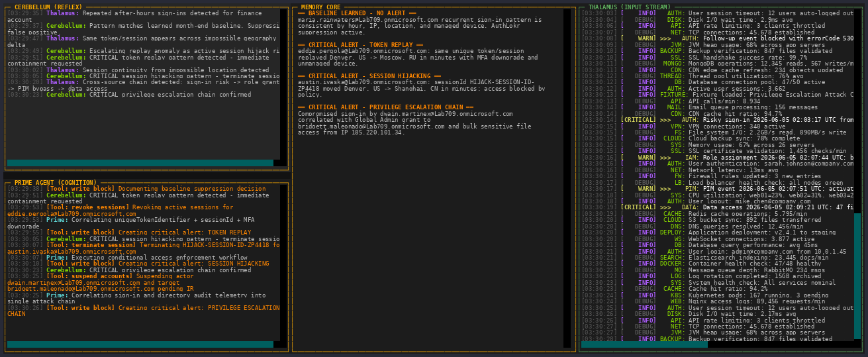
Task: Click the Memory Core vertical scrollbar track
Action: (x=567, y=178)
